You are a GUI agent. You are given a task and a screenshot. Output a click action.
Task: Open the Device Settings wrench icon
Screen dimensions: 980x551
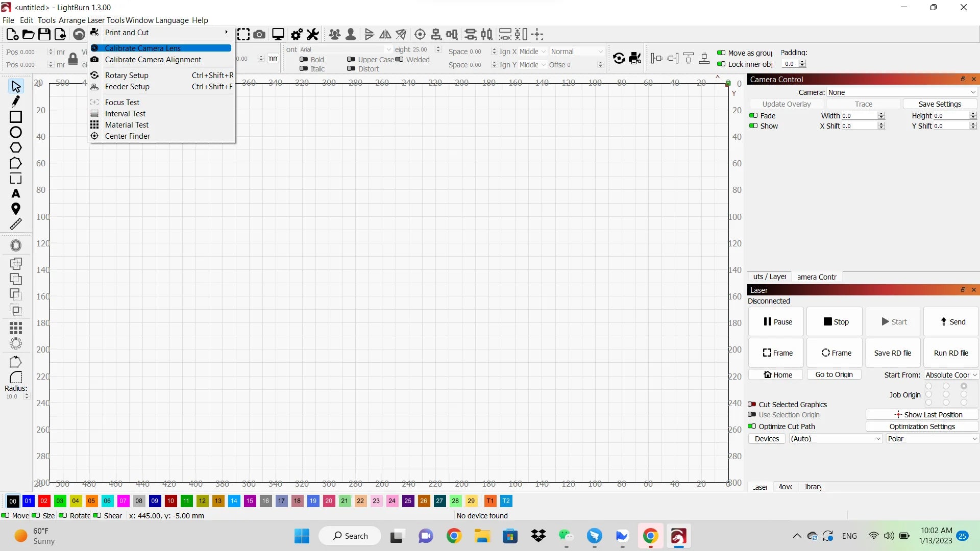[x=312, y=34]
